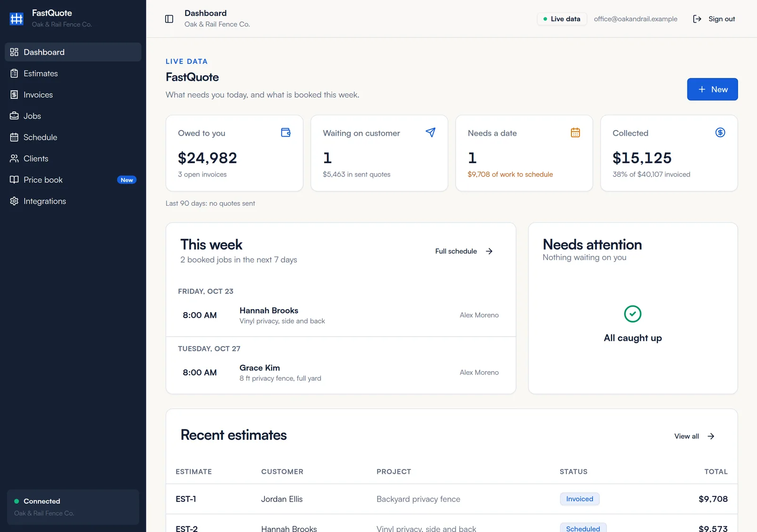
Task: Open the Schedule page
Action: tap(73, 137)
